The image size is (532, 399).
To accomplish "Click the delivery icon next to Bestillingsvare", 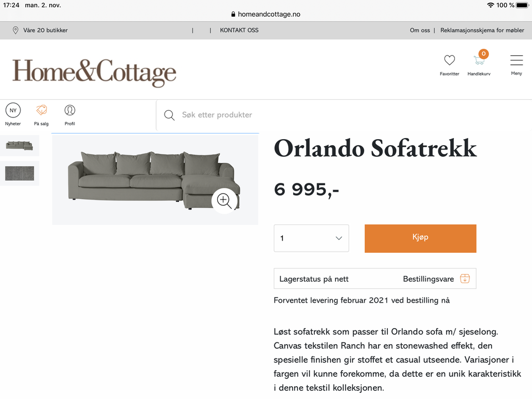I will click(465, 278).
